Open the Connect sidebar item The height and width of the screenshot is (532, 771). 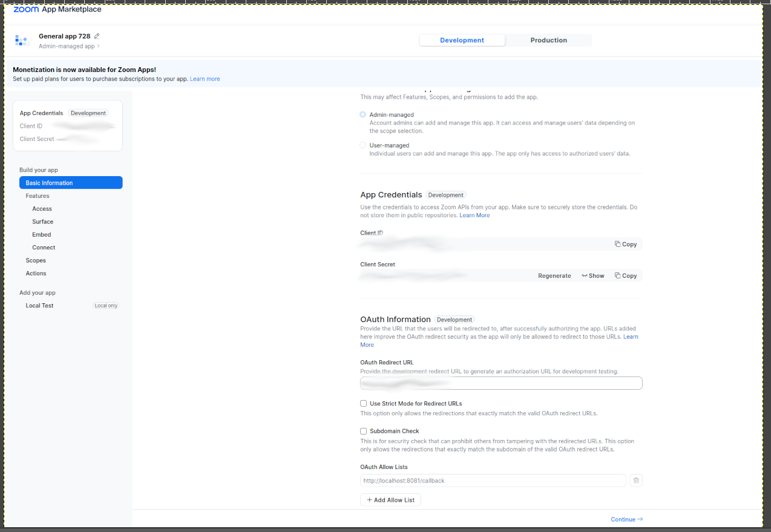(44, 248)
